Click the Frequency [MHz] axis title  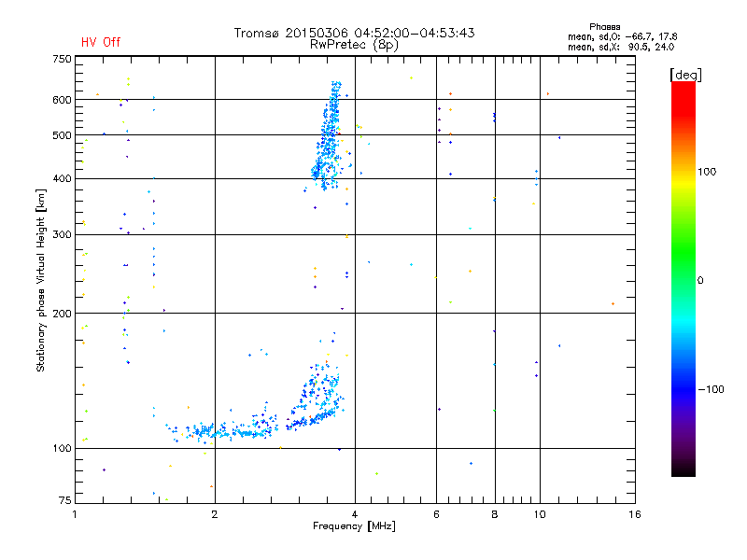[354, 526]
